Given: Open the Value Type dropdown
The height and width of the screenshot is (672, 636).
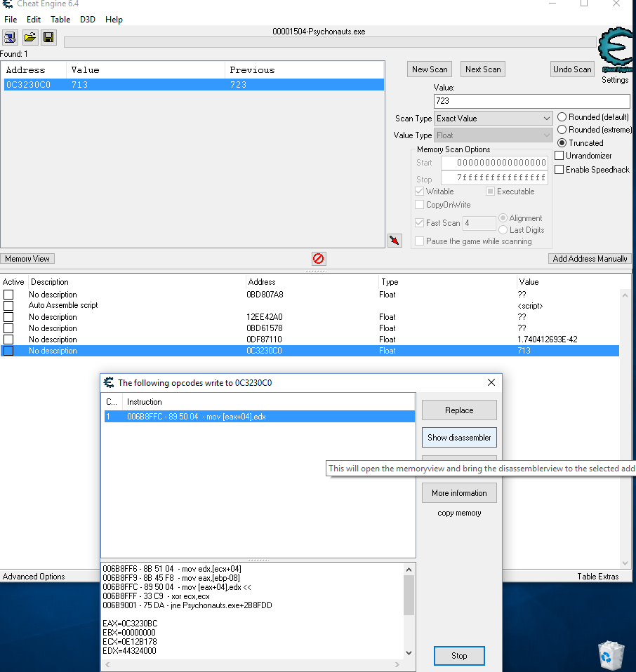Looking at the screenshot, I should [x=493, y=135].
